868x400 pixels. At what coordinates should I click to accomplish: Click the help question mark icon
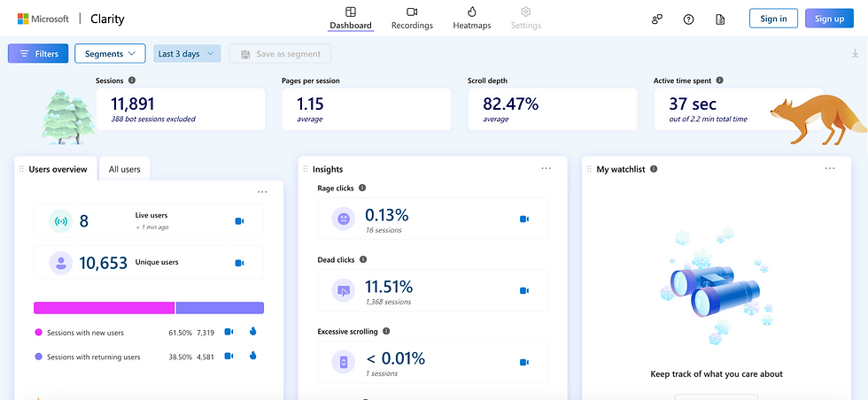pos(689,19)
